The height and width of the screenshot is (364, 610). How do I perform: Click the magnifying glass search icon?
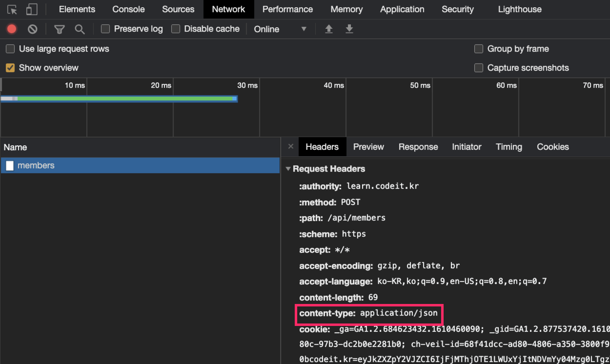click(80, 29)
